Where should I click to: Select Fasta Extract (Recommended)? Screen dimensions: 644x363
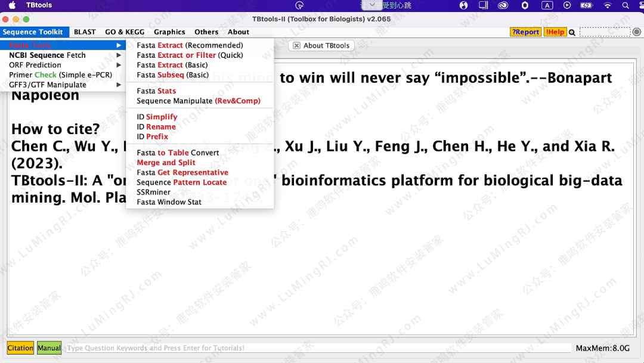[x=190, y=45]
